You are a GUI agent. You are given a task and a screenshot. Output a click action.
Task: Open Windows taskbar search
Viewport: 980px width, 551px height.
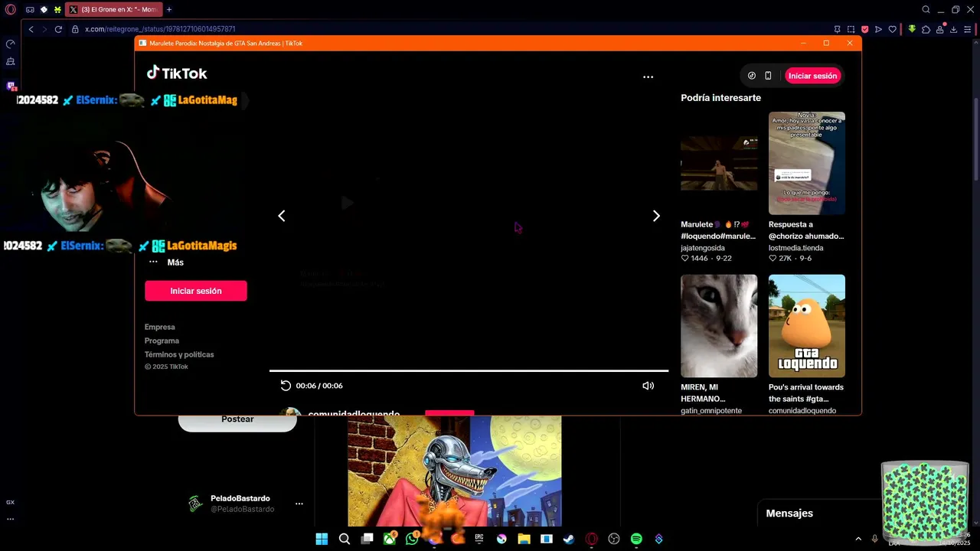point(345,539)
